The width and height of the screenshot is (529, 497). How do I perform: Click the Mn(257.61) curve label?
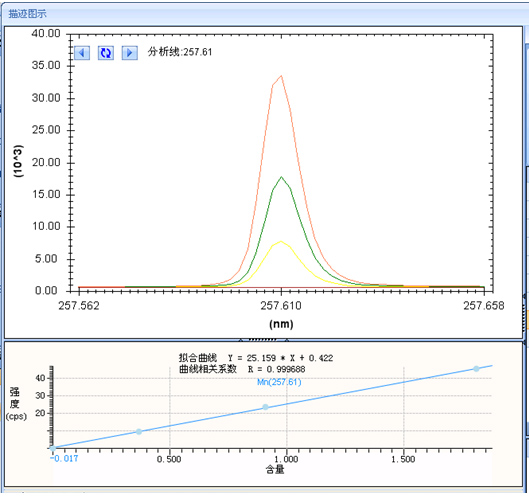pyautogui.click(x=279, y=382)
